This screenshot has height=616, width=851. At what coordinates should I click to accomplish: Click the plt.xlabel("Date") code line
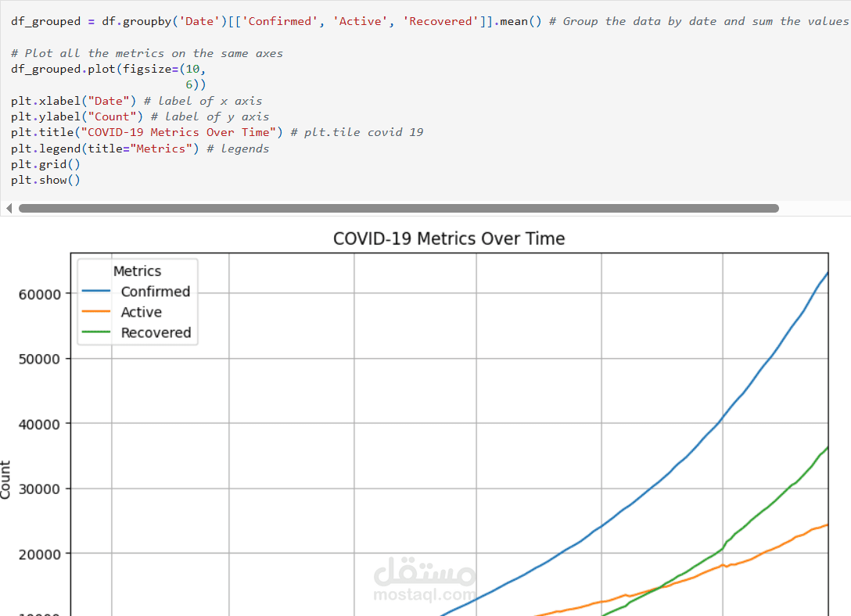(137, 101)
